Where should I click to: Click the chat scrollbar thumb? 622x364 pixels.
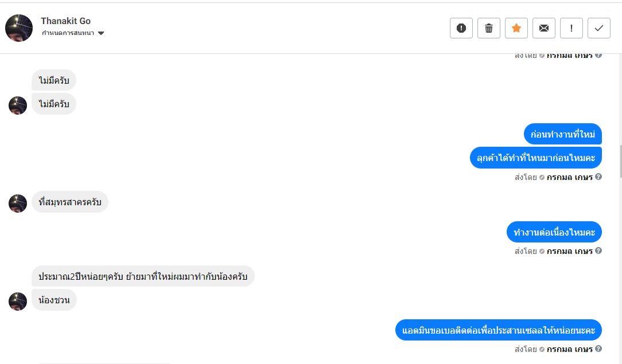[x=619, y=161]
